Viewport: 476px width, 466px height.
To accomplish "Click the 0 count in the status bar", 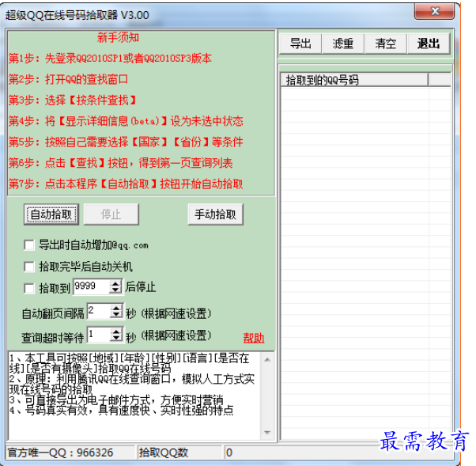I will point(229,453).
